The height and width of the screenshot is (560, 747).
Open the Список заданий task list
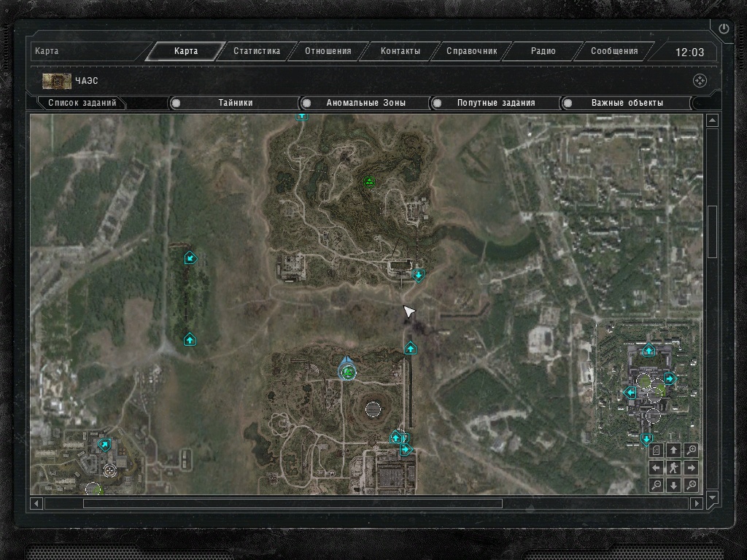tap(82, 103)
